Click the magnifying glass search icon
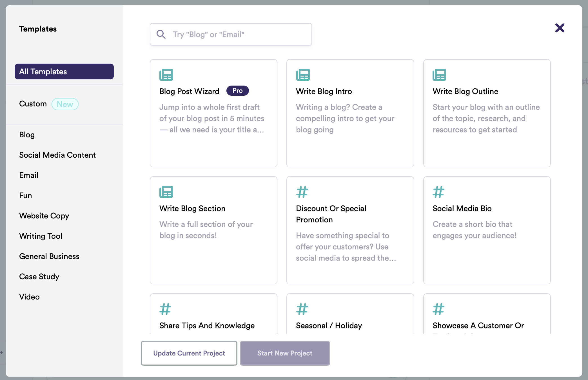Screen dimensions: 588x380 (x=161, y=34)
